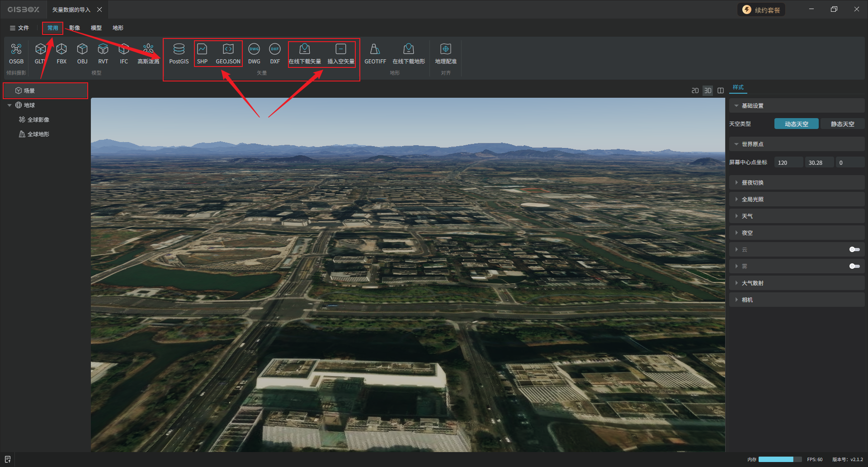Click the DWG import icon

pyautogui.click(x=254, y=53)
